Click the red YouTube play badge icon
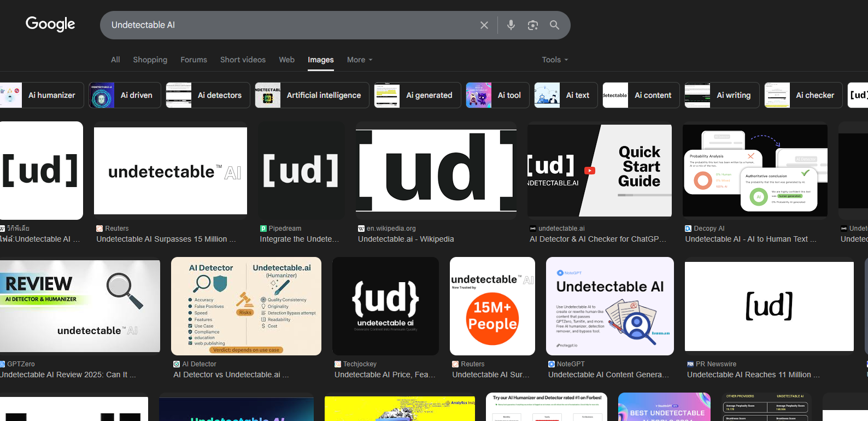The width and height of the screenshot is (868, 421). point(590,171)
